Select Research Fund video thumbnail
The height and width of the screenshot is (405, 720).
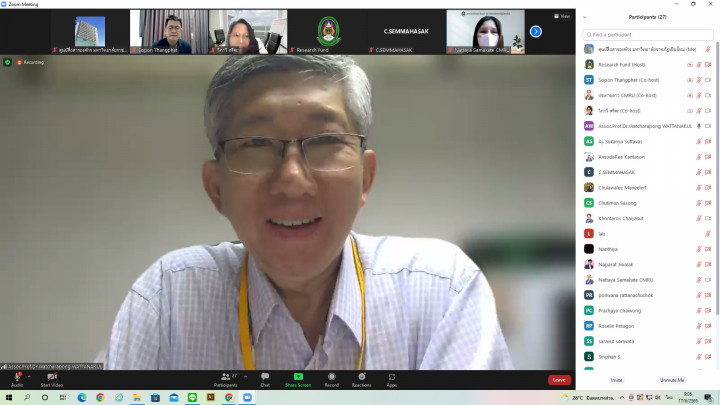point(327,32)
